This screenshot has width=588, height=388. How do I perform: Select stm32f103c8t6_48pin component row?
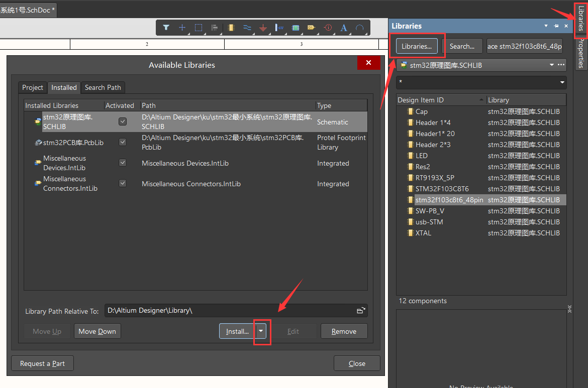(x=481, y=200)
